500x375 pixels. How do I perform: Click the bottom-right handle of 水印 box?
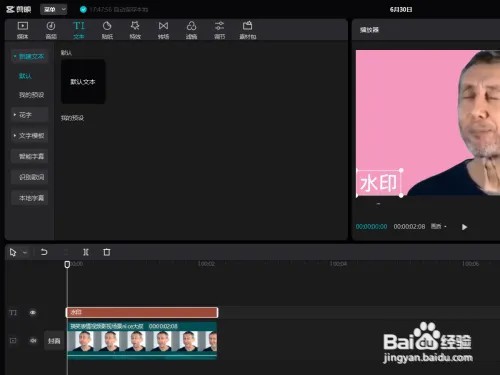pos(401,195)
